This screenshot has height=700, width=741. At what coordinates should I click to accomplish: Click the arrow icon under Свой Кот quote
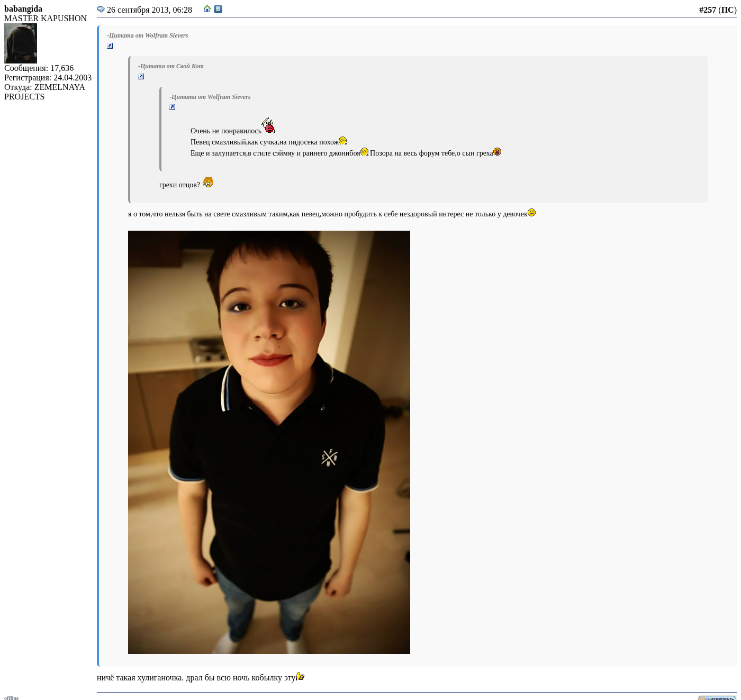(x=141, y=77)
